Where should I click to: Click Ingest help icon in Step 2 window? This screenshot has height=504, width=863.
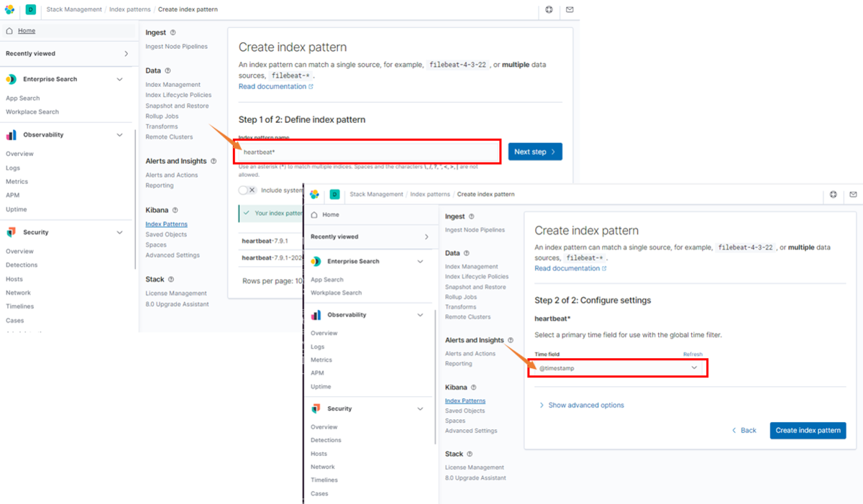pyautogui.click(x=472, y=216)
